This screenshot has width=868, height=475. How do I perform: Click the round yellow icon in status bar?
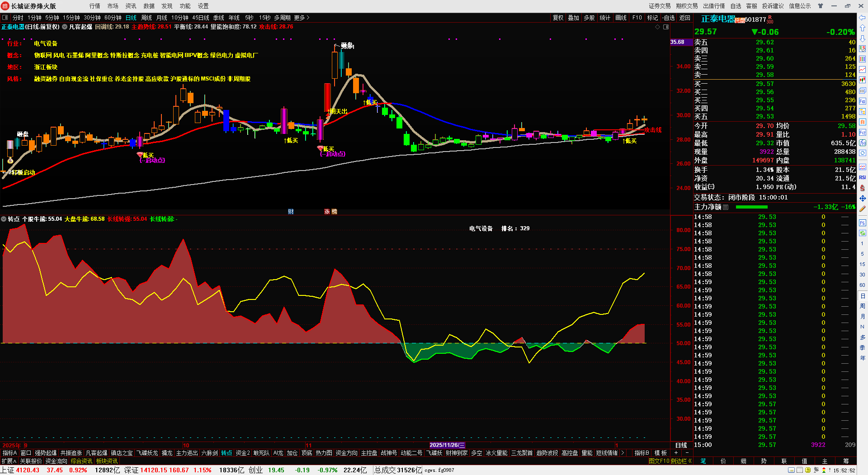coord(808,470)
